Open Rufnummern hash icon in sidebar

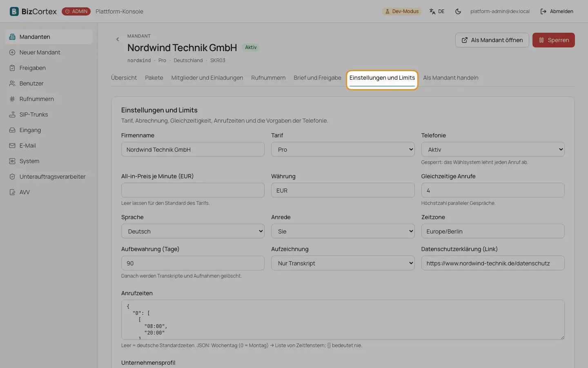[x=12, y=99]
